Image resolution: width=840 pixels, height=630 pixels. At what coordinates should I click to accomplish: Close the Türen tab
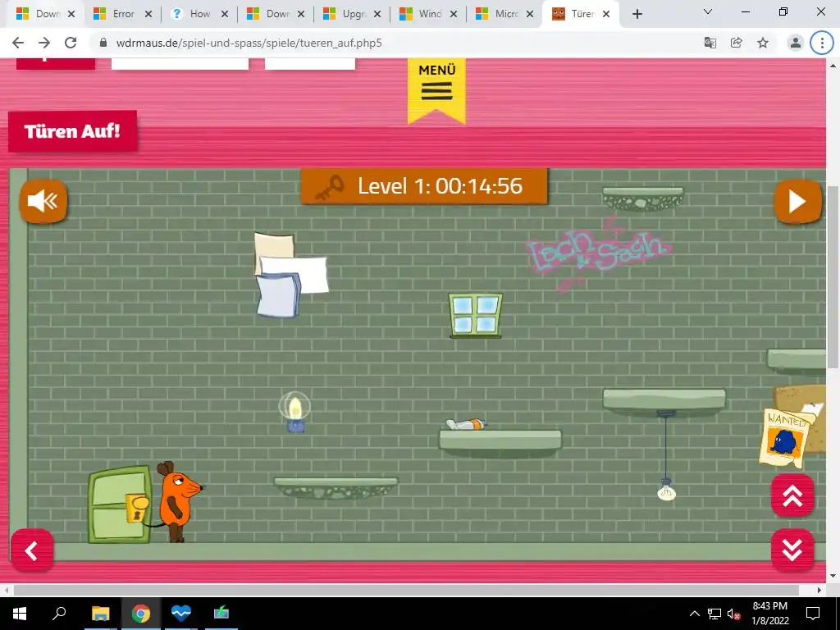(x=606, y=15)
